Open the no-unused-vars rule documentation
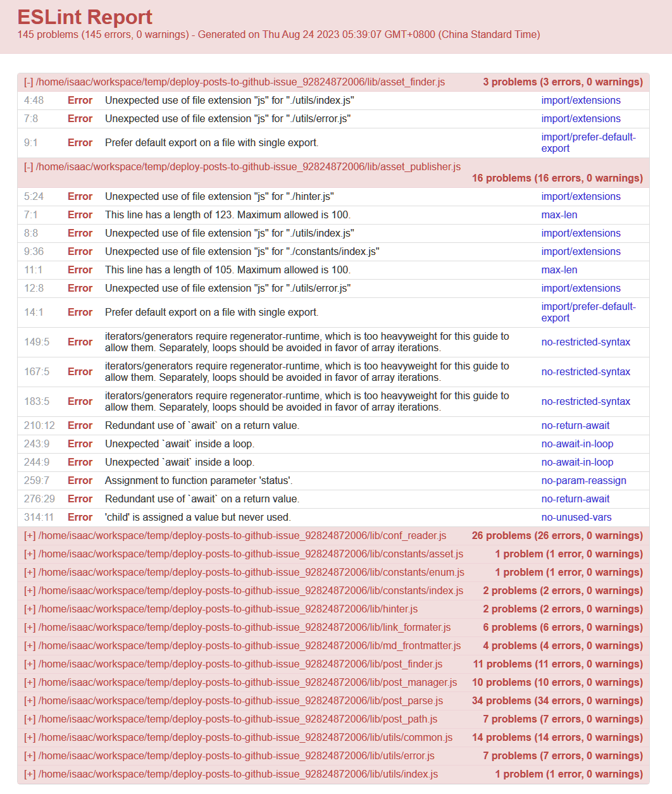This screenshot has height=794, width=672. (576, 518)
